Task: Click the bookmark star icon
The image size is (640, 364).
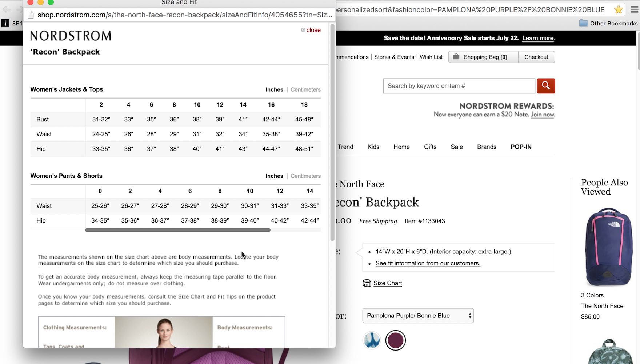Action: tap(618, 9)
